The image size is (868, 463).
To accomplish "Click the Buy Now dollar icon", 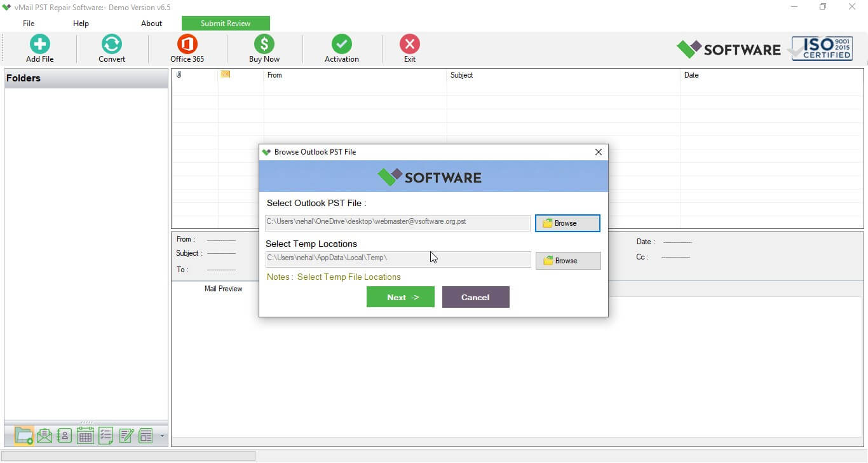I will (264, 44).
